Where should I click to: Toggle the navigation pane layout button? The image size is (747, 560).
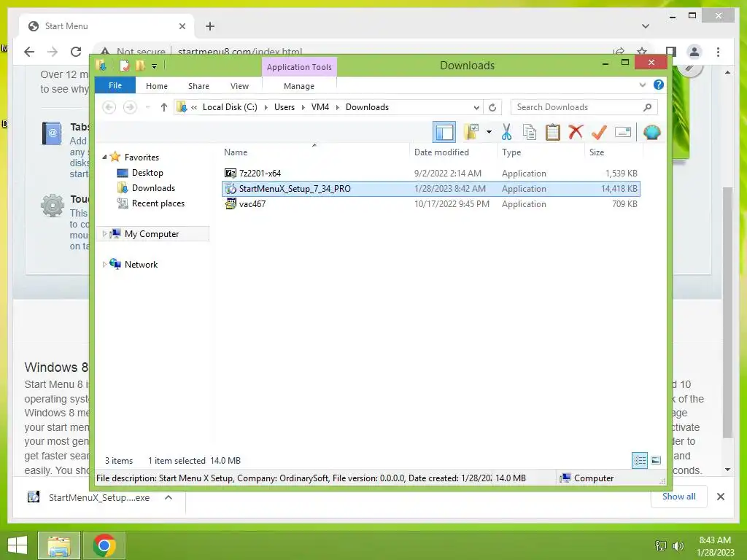click(444, 133)
